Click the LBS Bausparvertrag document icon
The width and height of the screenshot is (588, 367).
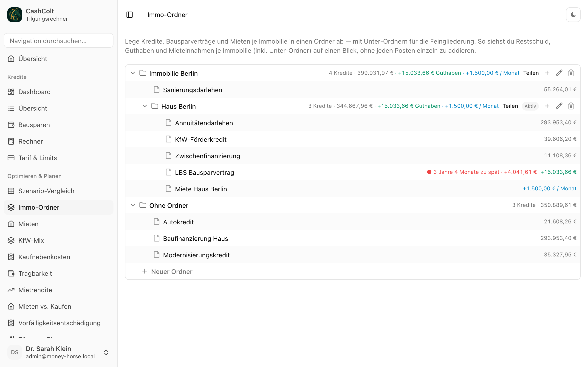[x=168, y=172]
